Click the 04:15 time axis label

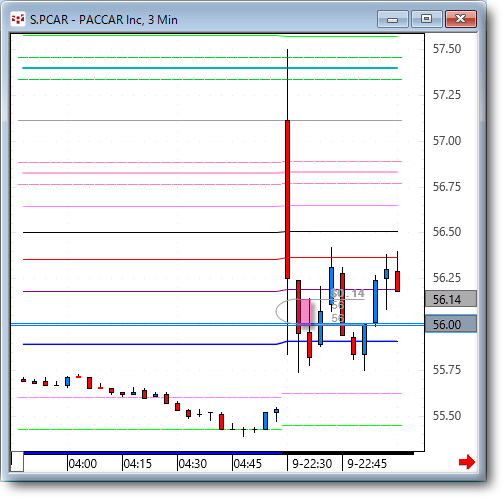pyautogui.click(x=137, y=464)
